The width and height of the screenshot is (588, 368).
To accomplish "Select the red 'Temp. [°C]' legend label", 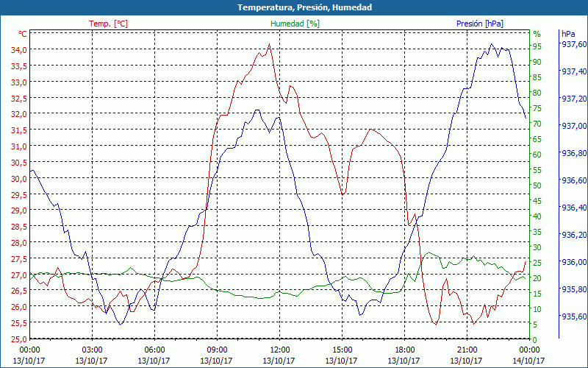I will (x=108, y=24).
